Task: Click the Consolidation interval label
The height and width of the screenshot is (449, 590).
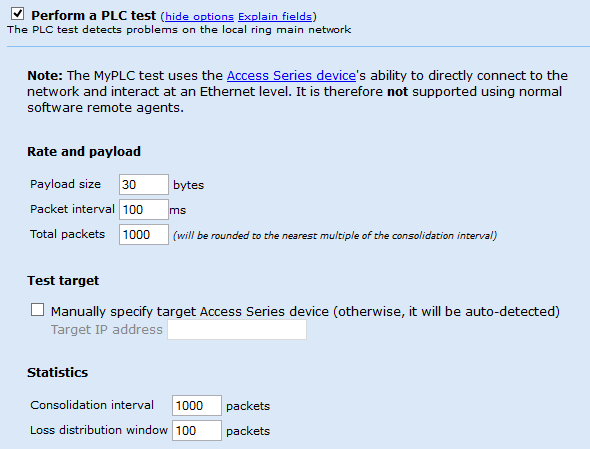Action: click(x=92, y=405)
